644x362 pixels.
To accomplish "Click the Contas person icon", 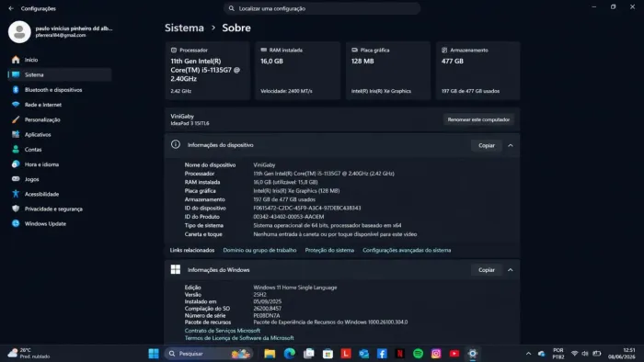I will [16, 149].
